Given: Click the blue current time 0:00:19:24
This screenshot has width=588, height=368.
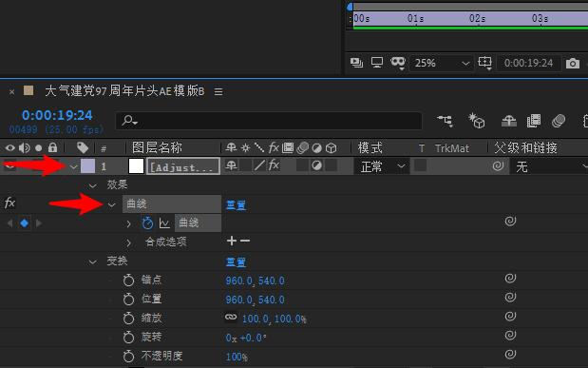Looking at the screenshot, I should 57,115.
